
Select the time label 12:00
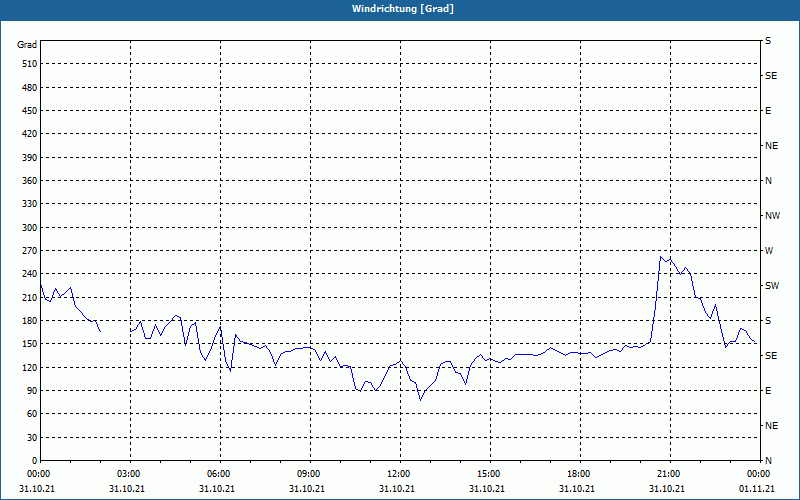click(x=400, y=473)
